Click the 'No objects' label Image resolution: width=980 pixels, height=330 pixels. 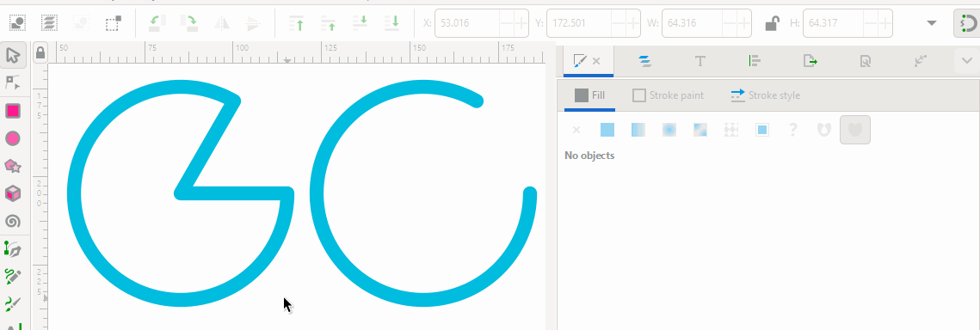tap(589, 156)
